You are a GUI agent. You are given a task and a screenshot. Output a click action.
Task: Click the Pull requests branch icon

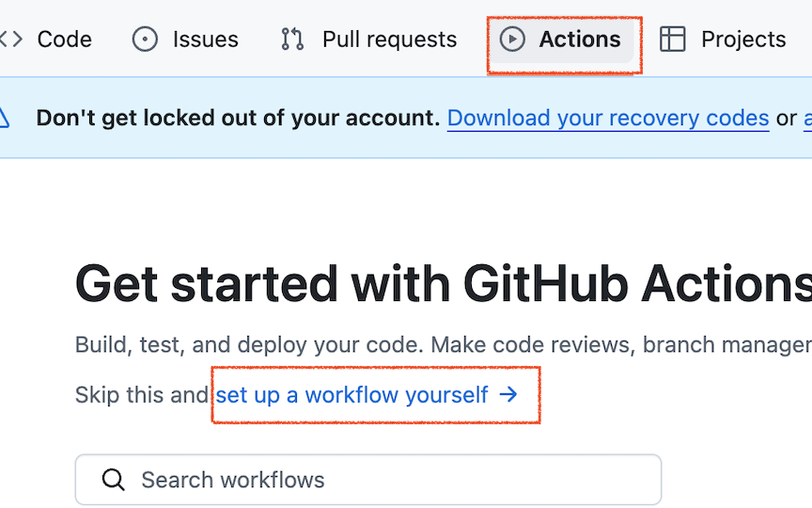[x=292, y=40]
